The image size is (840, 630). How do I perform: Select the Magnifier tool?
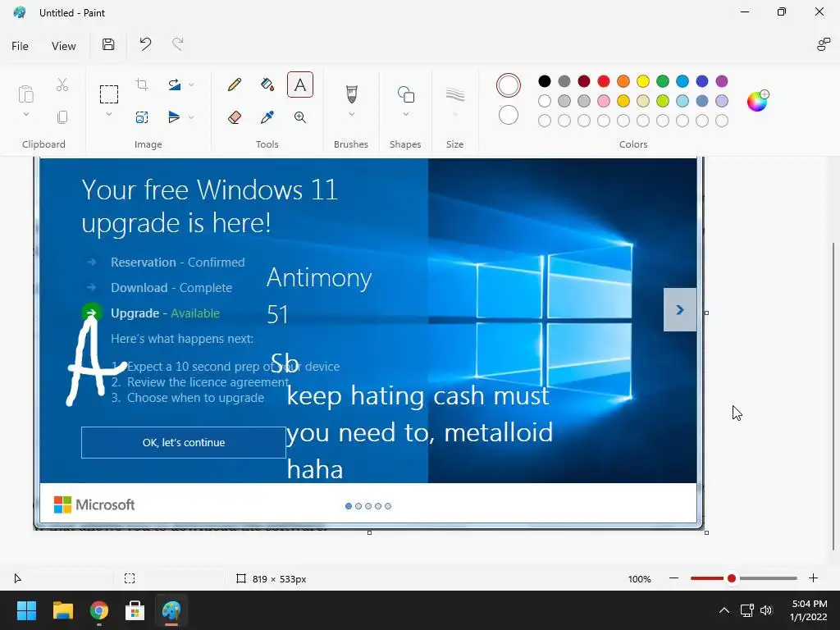300,117
